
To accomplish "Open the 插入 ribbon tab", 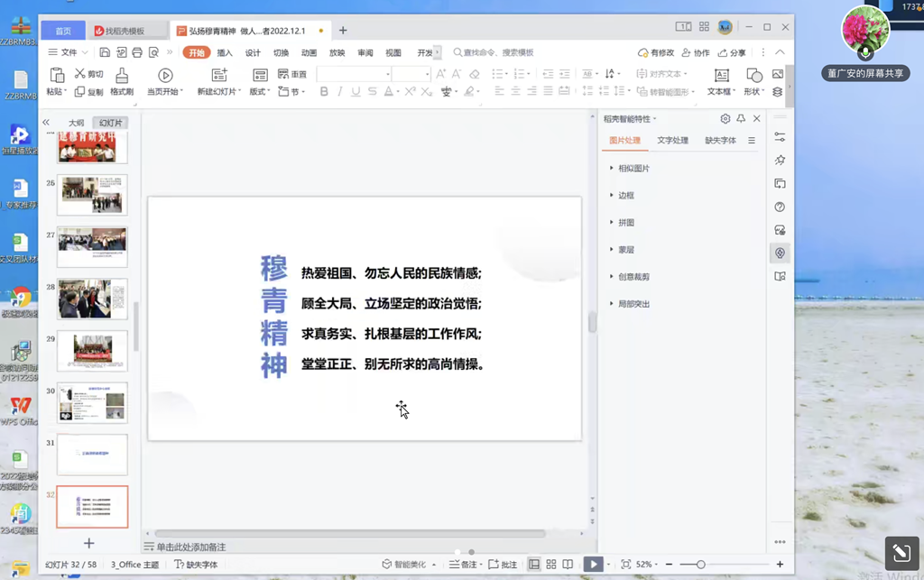I will click(225, 53).
